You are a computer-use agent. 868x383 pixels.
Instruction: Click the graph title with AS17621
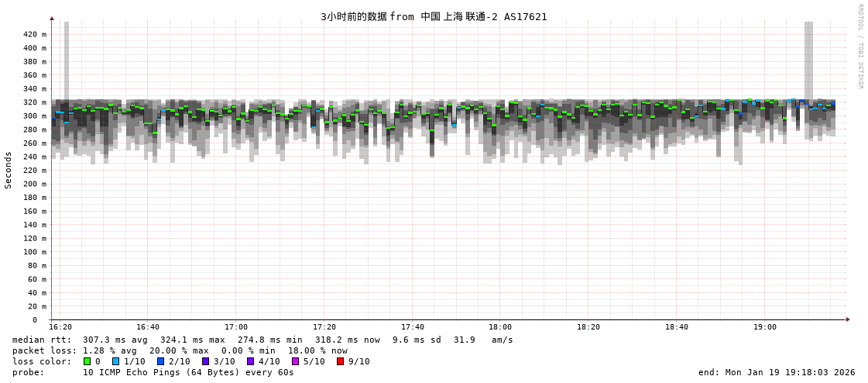[434, 16]
